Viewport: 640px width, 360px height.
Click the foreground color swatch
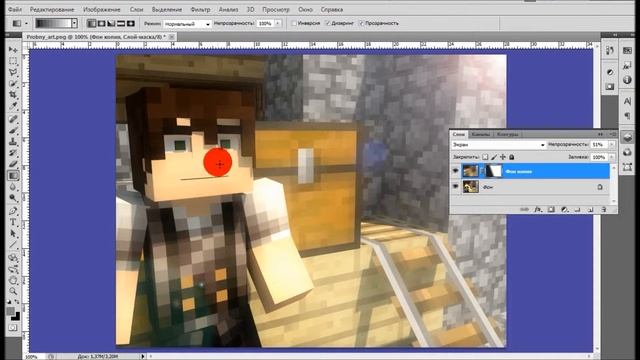11,311
